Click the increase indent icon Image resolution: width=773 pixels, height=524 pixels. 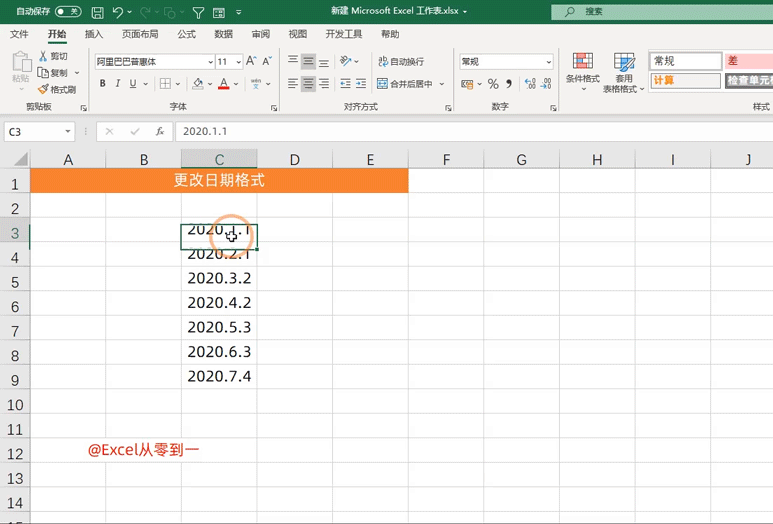[x=361, y=83]
